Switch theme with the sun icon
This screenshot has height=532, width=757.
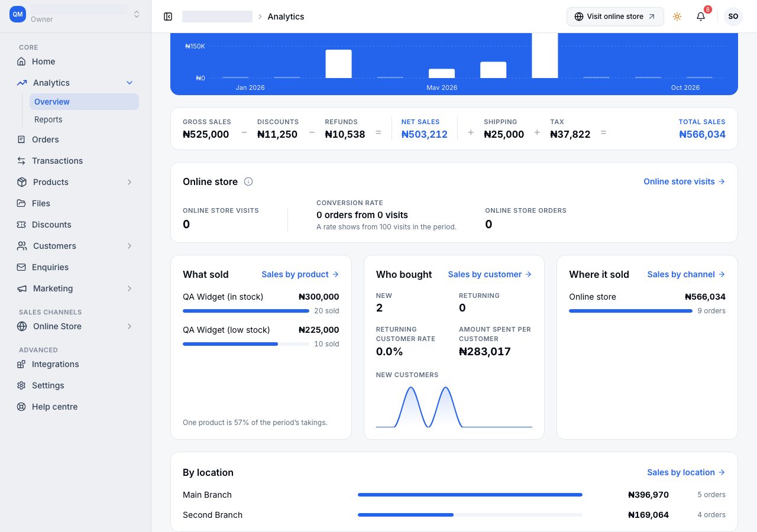pyautogui.click(x=677, y=17)
